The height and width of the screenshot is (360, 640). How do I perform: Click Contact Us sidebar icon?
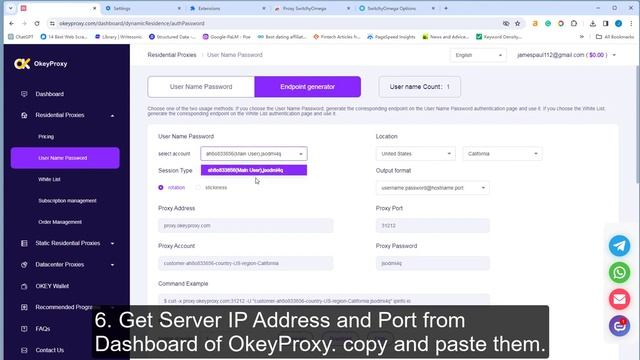(24, 350)
